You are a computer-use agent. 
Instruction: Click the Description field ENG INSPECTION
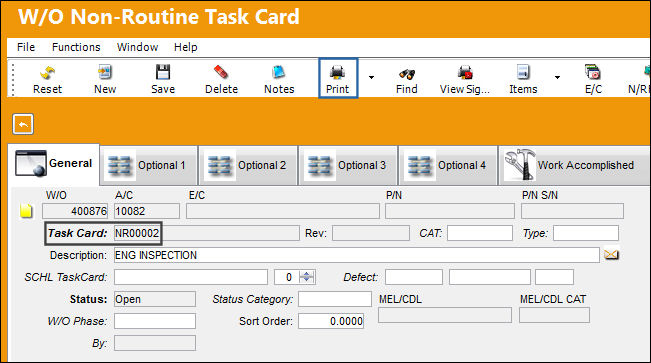pos(357,255)
